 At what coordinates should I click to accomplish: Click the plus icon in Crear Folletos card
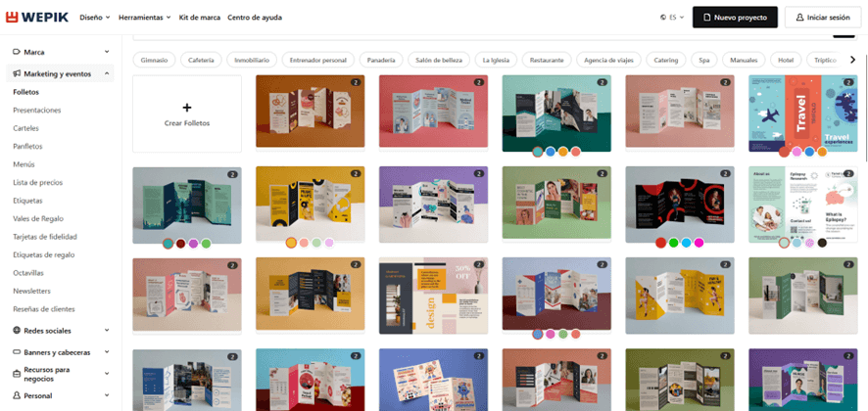(186, 108)
